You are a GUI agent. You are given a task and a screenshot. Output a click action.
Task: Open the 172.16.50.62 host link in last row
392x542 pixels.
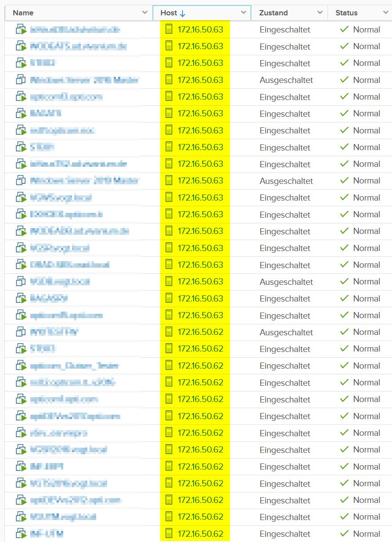(x=200, y=534)
